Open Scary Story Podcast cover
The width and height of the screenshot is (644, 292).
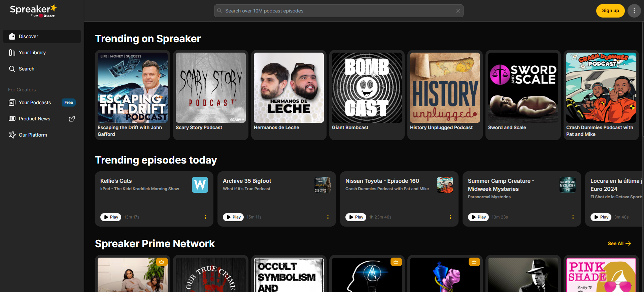pos(211,88)
